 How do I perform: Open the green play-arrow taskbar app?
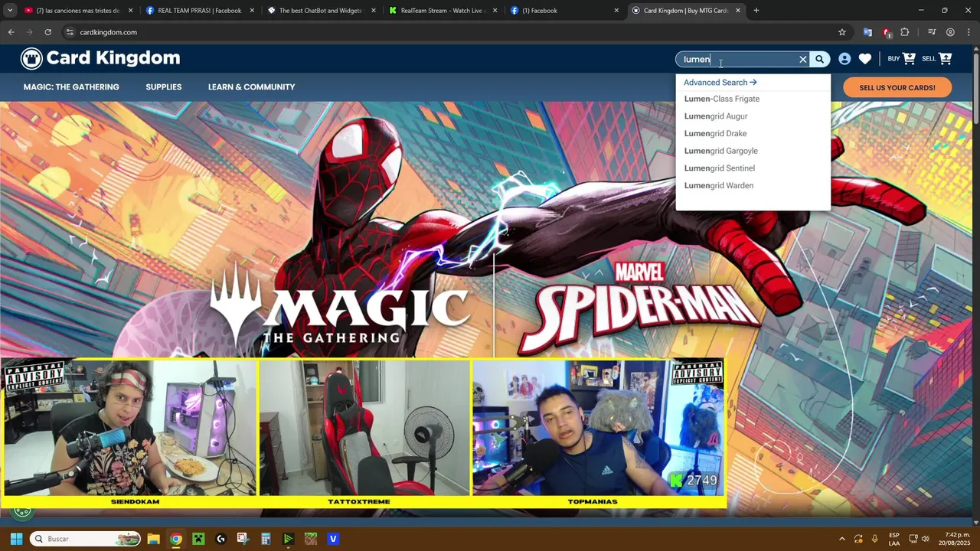click(288, 539)
